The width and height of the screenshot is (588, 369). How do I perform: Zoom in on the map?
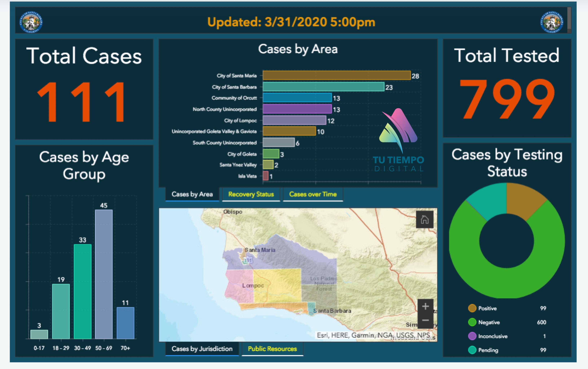[425, 306]
